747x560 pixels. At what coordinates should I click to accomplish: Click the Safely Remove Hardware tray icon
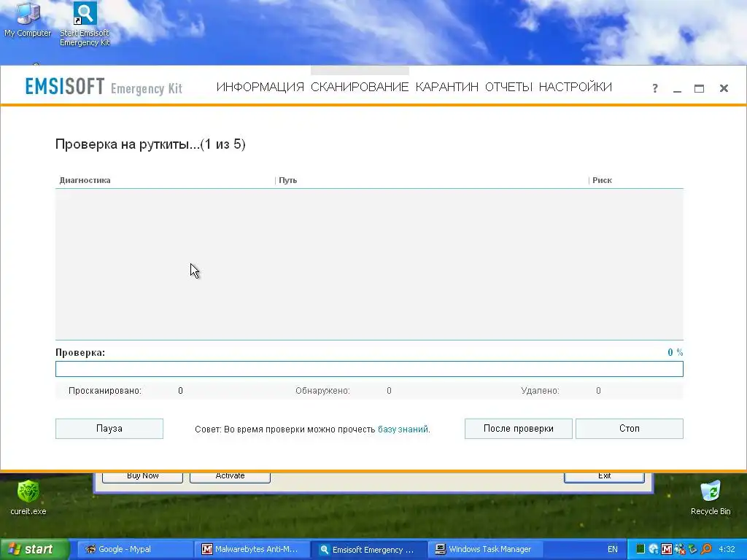pyautogui.click(x=693, y=549)
